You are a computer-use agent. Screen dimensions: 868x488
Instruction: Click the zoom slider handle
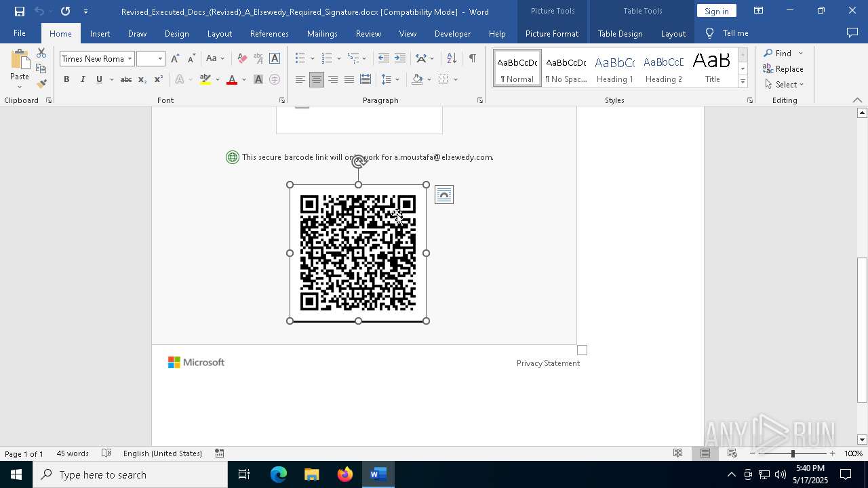click(x=793, y=453)
